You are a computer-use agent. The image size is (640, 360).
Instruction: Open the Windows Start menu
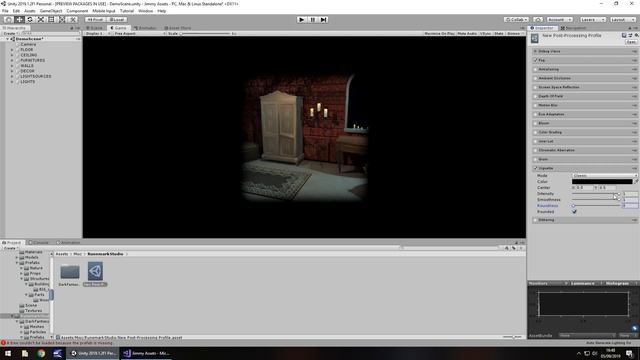[x=8, y=353]
